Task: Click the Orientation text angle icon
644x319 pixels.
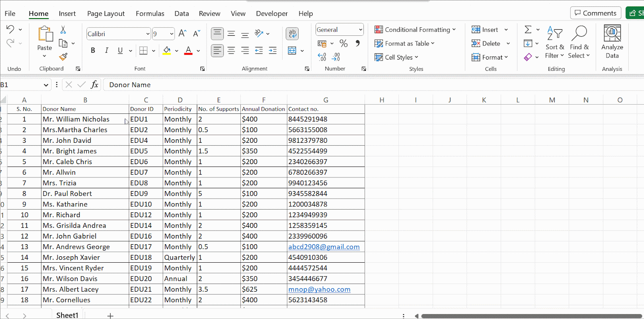Action: pos(259,33)
